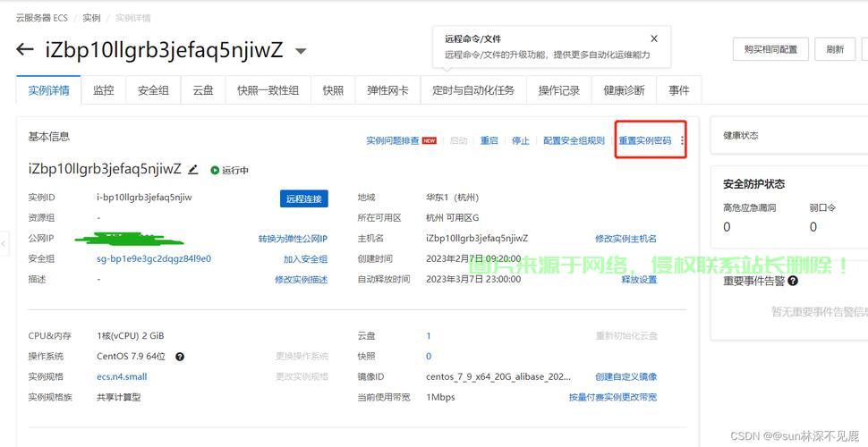Image resolution: width=868 pixels, height=447 pixels.
Task: Click the 云盘 count value 1
Action: coord(429,336)
